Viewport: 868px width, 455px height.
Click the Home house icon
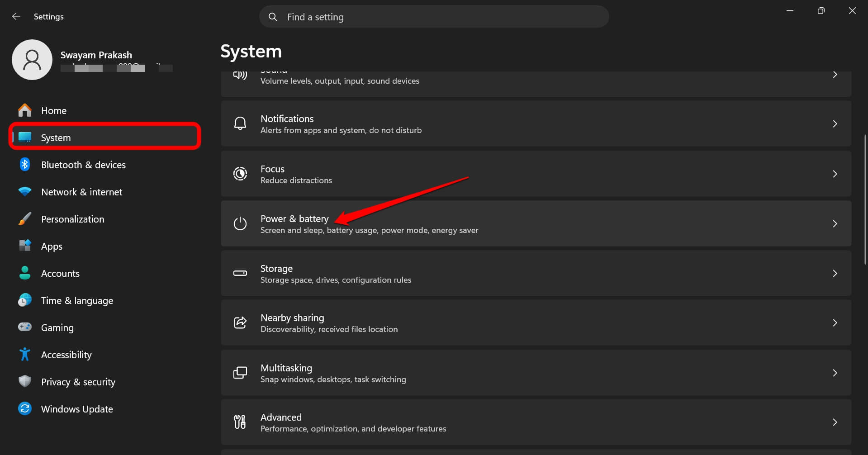[25, 110]
